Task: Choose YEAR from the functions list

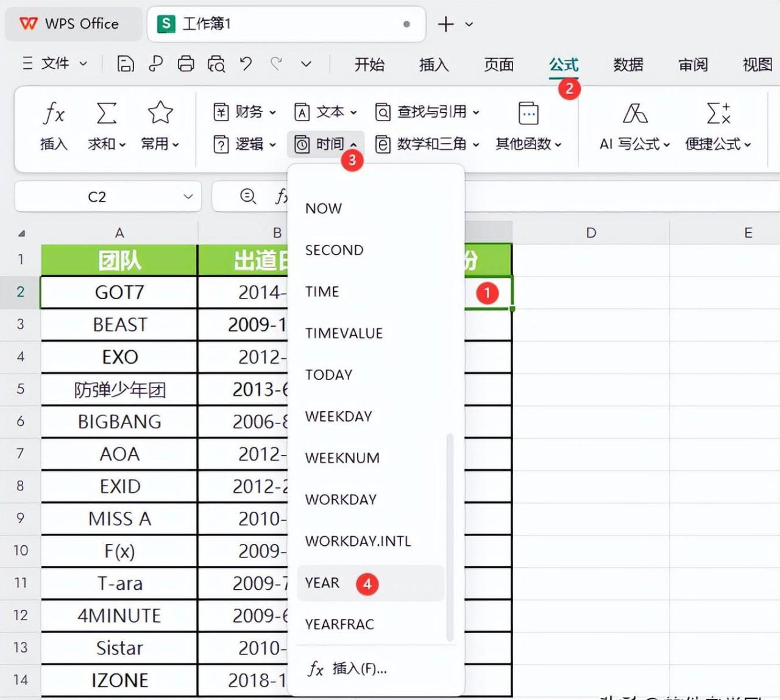Action: point(371,583)
